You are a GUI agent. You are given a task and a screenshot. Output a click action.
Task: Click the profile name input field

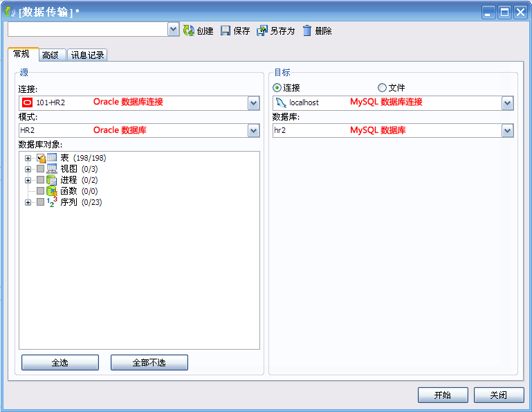[88, 30]
